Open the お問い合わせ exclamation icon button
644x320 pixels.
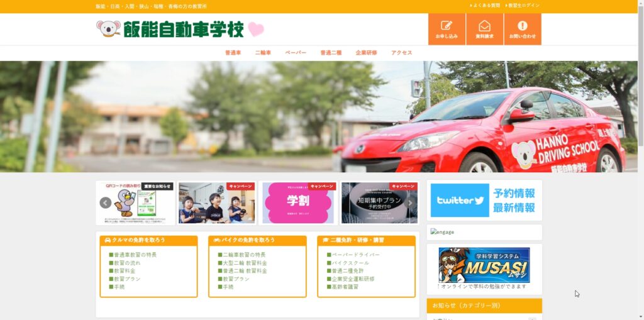[523, 29]
